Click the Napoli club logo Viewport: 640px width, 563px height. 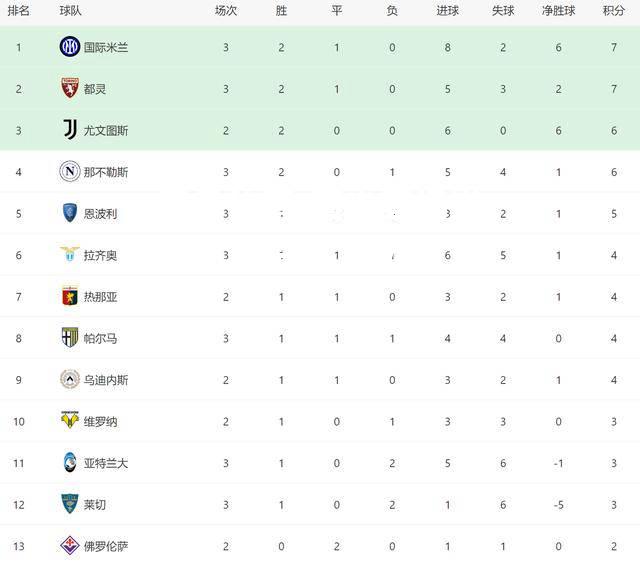pyautogui.click(x=70, y=171)
